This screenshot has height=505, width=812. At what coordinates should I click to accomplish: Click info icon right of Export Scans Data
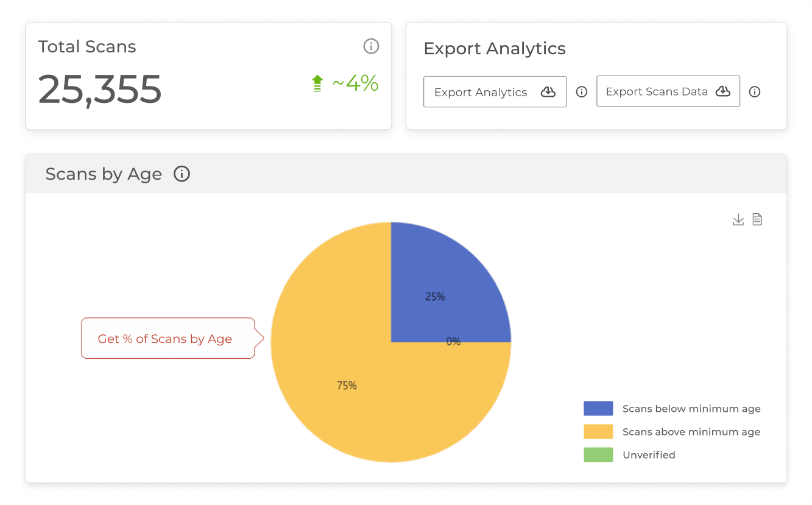pos(755,92)
